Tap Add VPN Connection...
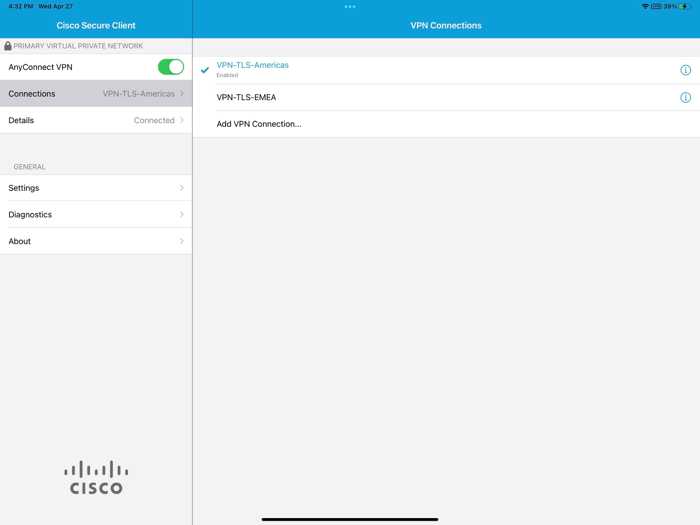 click(x=446, y=124)
